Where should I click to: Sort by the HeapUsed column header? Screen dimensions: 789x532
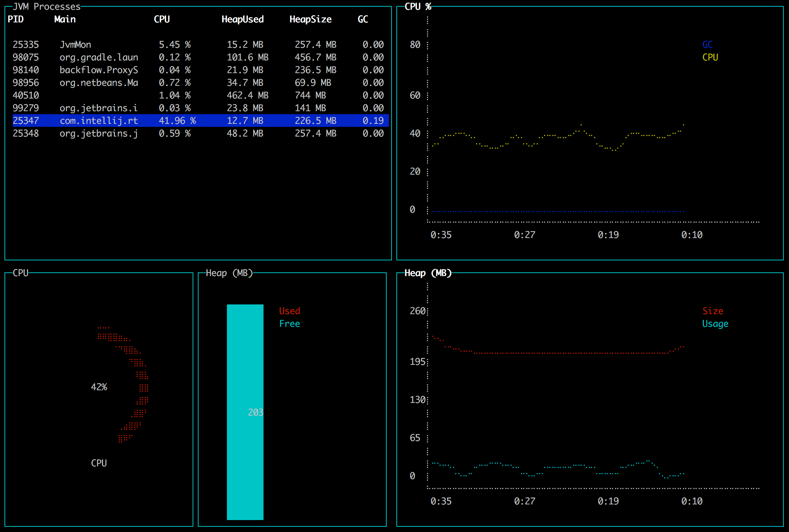click(243, 19)
